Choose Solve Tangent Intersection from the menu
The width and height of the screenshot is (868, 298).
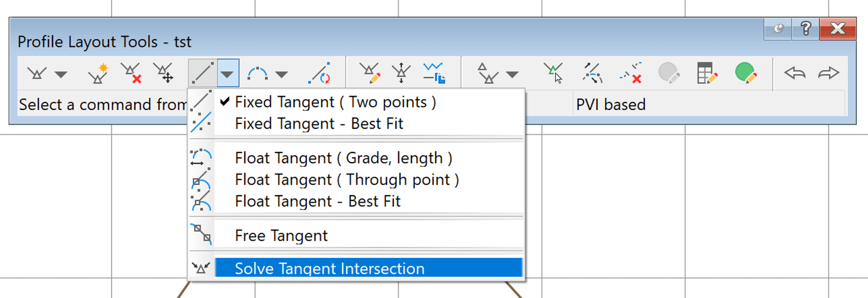pos(329,268)
